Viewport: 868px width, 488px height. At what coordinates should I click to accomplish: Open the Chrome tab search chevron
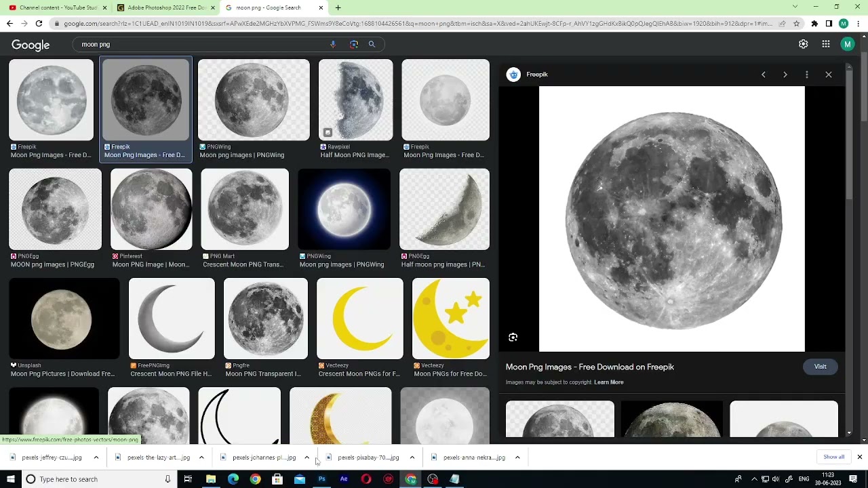[795, 7]
